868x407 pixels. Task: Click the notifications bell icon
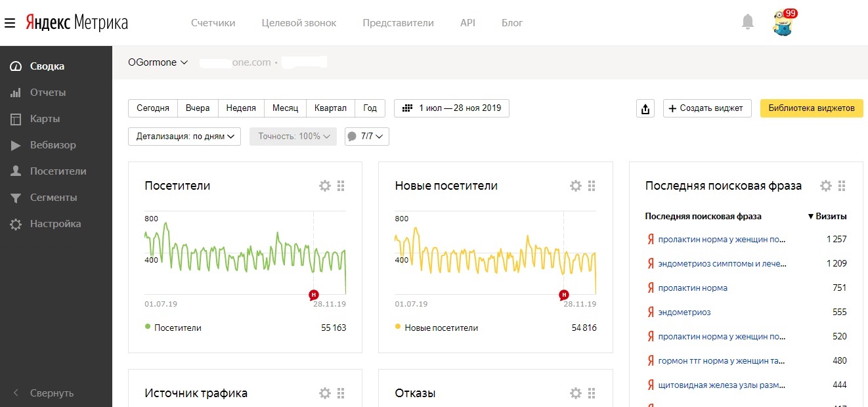[747, 22]
